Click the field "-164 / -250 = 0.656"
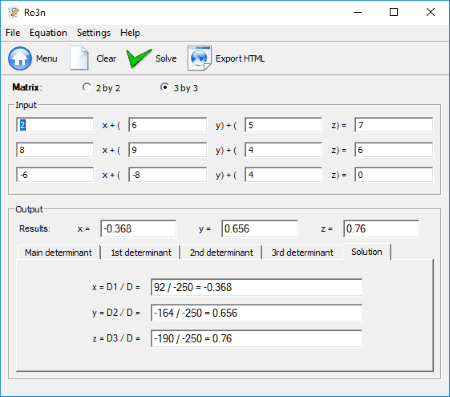Image resolution: width=450 pixels, height=397 pixels. pos(256,313)
